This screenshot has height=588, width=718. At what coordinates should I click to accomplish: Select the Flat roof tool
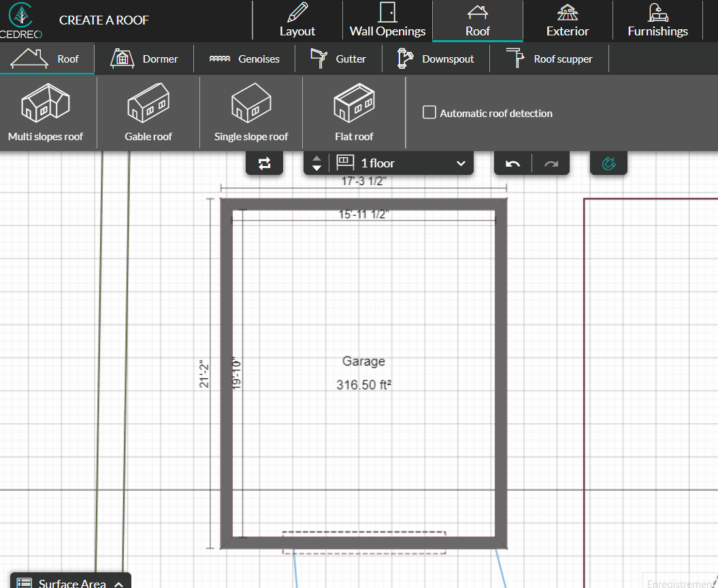pyautogui.click(x=353, y=112)
